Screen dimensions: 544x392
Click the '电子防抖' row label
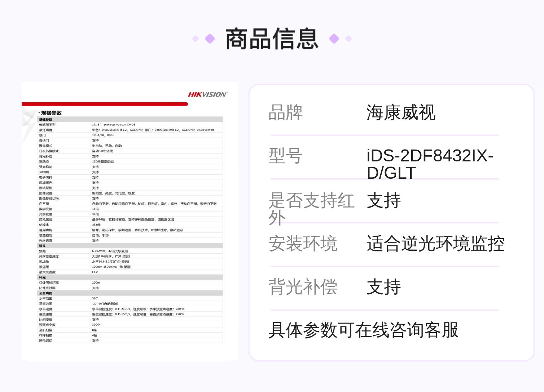click(46, 177)
